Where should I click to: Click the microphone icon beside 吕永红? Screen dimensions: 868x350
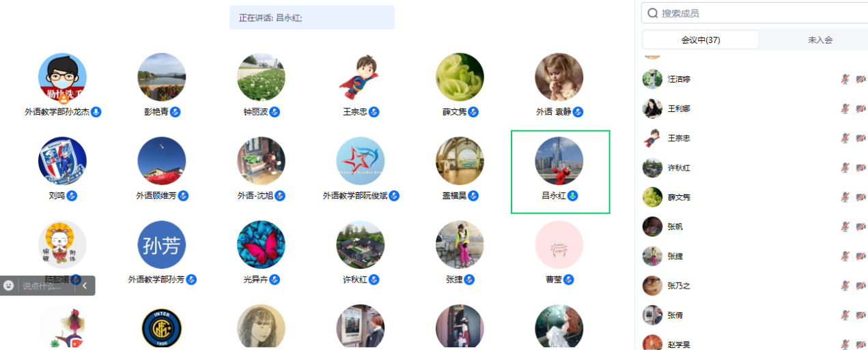tap(573, 196)
